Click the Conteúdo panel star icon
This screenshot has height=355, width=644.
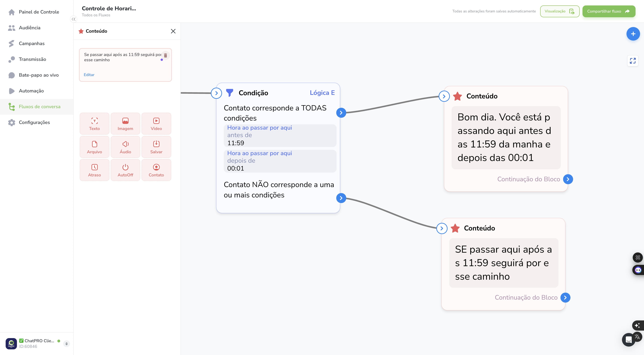pos(81,31)
